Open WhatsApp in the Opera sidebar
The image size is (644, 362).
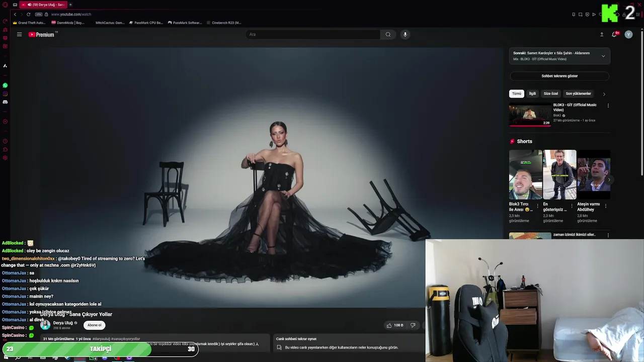(5, 85)
